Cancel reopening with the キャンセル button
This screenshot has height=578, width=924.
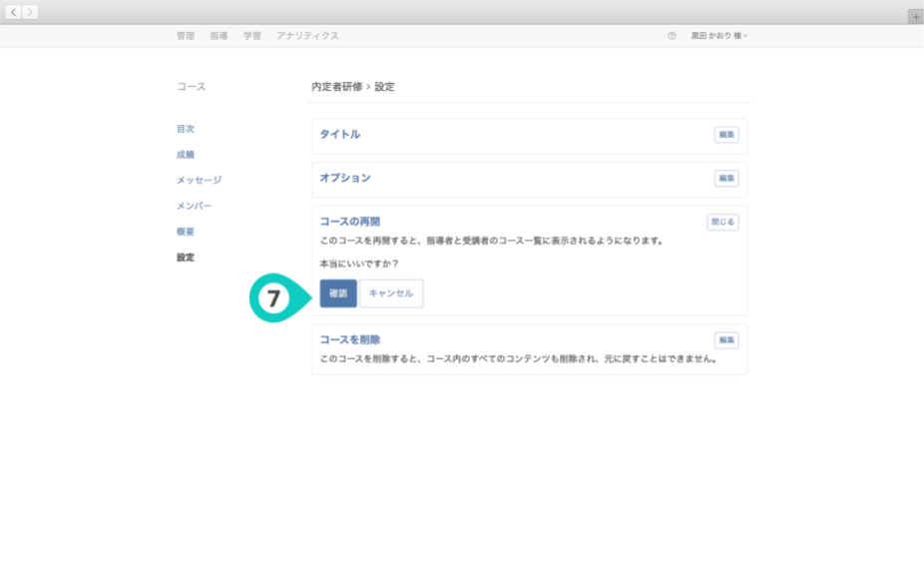coord(391,293)
